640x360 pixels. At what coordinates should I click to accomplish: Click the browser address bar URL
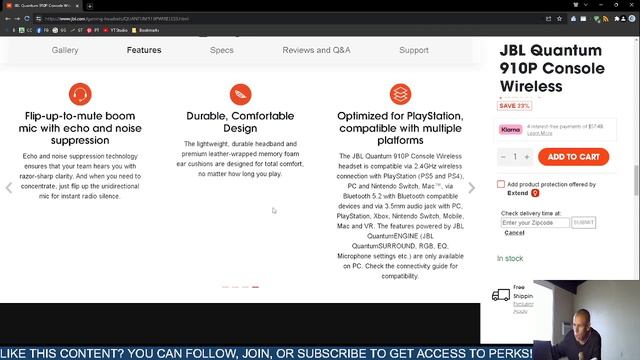(x=116, y=19)
